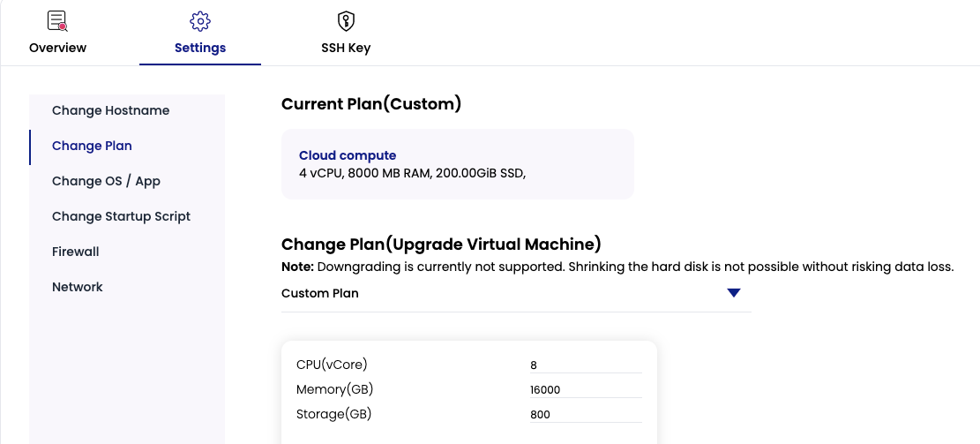
Task: Click the Current Plan(Custom) heading
Action: point(371,104)
